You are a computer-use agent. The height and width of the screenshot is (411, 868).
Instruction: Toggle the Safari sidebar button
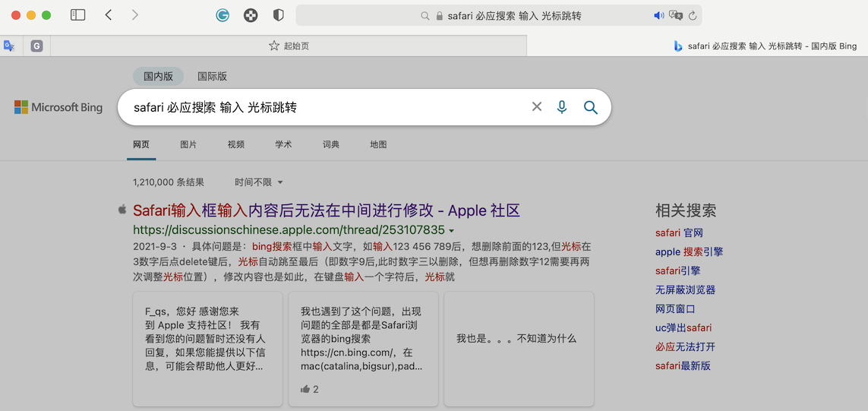(x=77, y=15)
